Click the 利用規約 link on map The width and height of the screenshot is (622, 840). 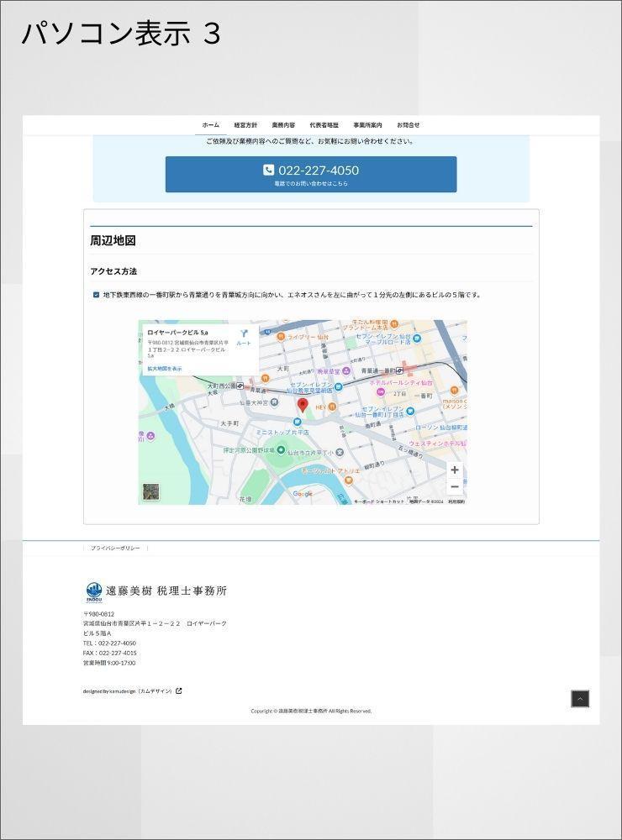click(x=456, y=501)
